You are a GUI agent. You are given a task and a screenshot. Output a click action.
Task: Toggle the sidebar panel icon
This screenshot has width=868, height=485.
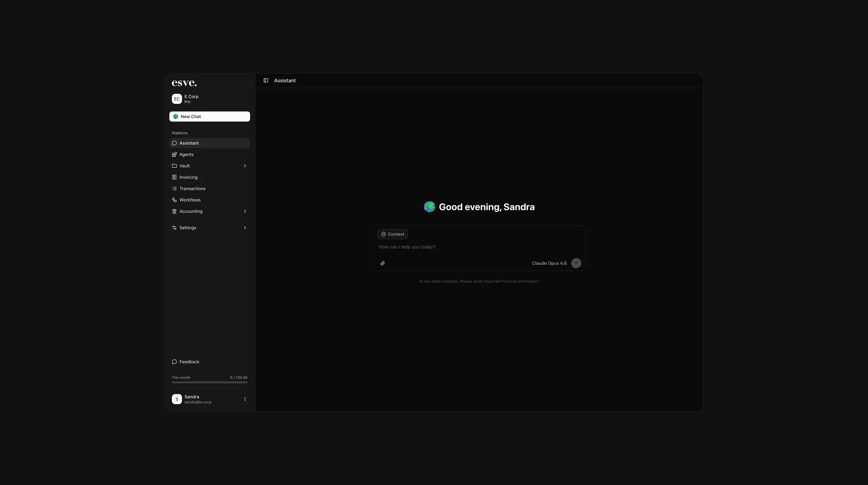[266, 81]
